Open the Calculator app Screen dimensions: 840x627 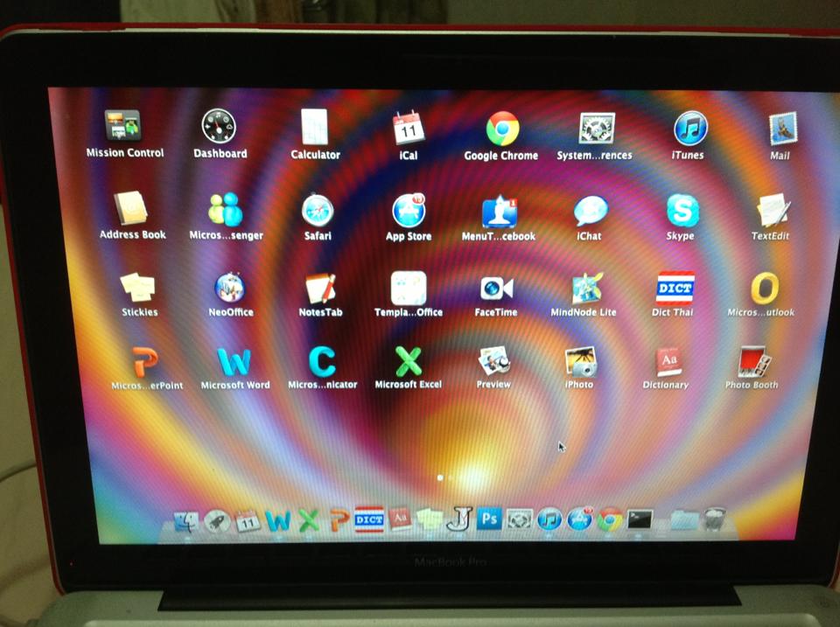(x=314, y=128)
